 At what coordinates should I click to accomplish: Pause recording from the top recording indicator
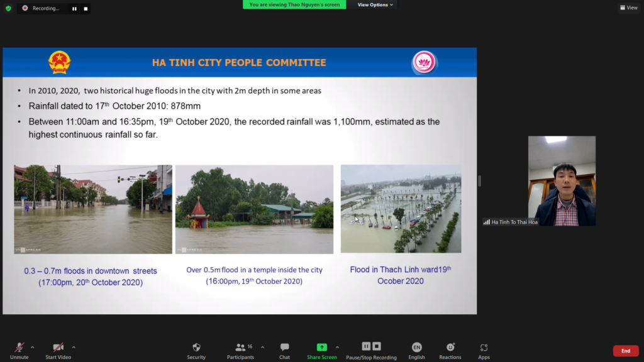pos(74,9)
